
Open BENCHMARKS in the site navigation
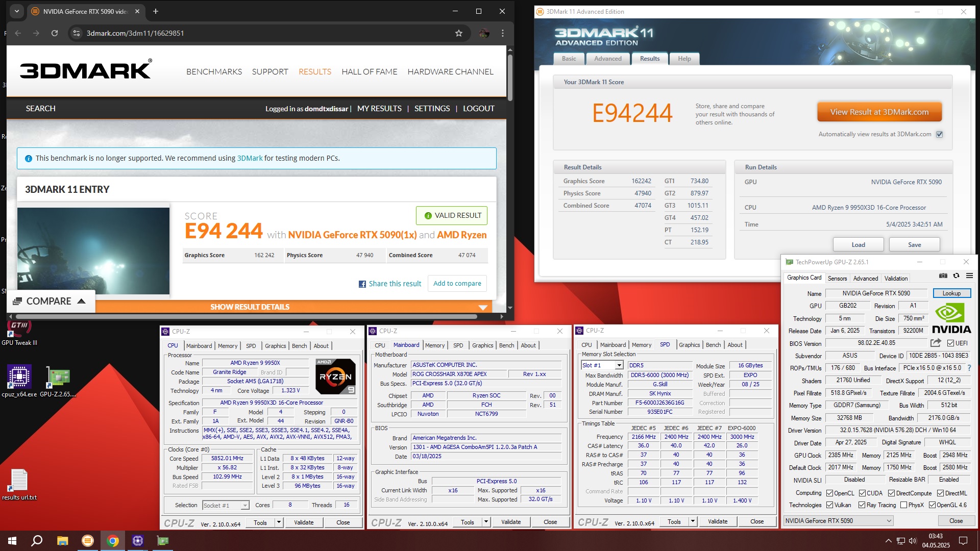click(x=214, y=72)
